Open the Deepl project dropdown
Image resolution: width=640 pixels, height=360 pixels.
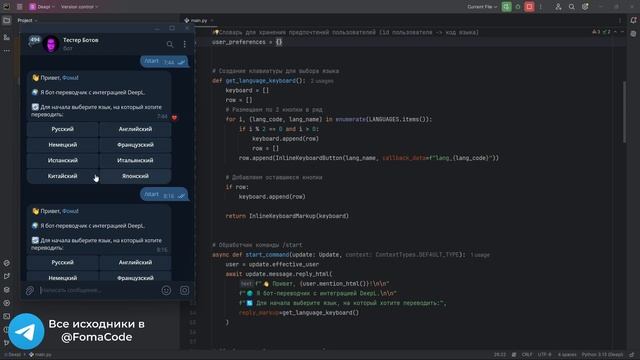coord(42,7)
